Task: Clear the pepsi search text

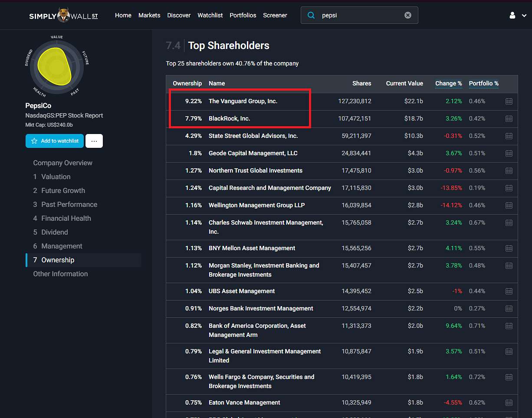Action: pos(408,15)
